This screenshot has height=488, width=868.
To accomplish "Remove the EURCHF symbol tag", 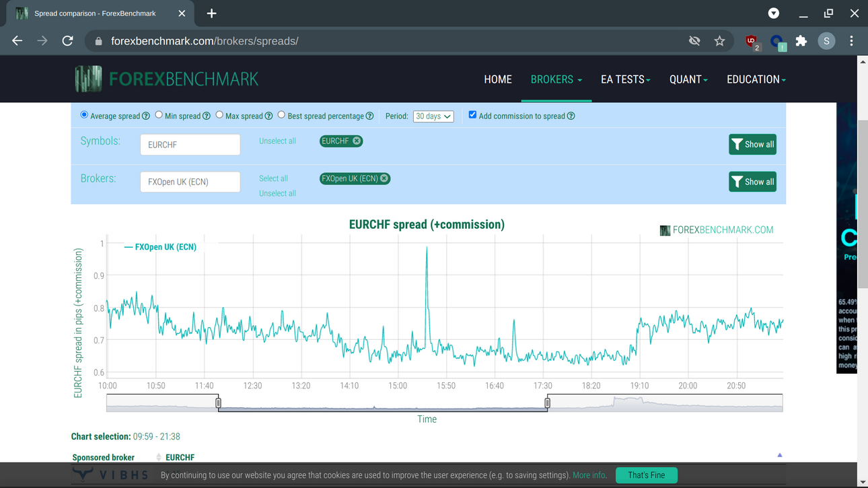I will point(357,141).
